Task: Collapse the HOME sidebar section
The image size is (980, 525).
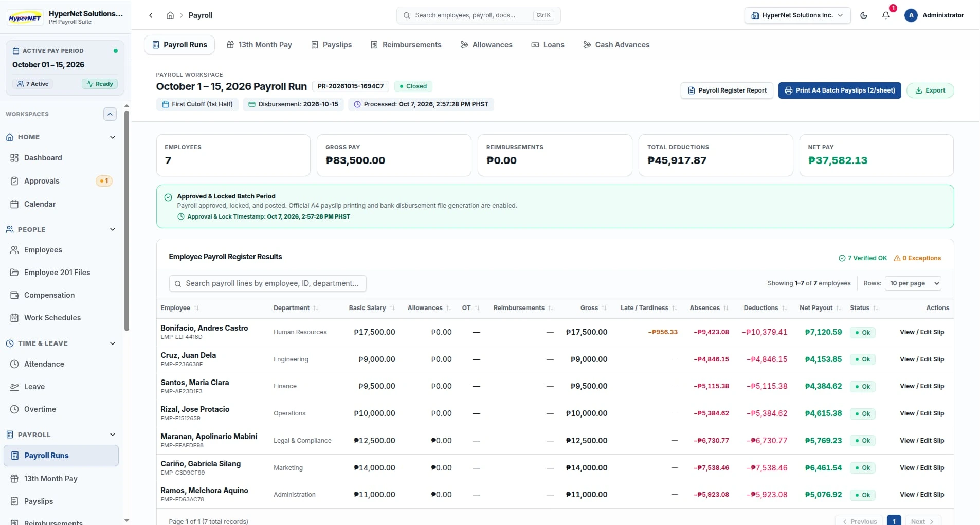Action: tap(113, 137)
